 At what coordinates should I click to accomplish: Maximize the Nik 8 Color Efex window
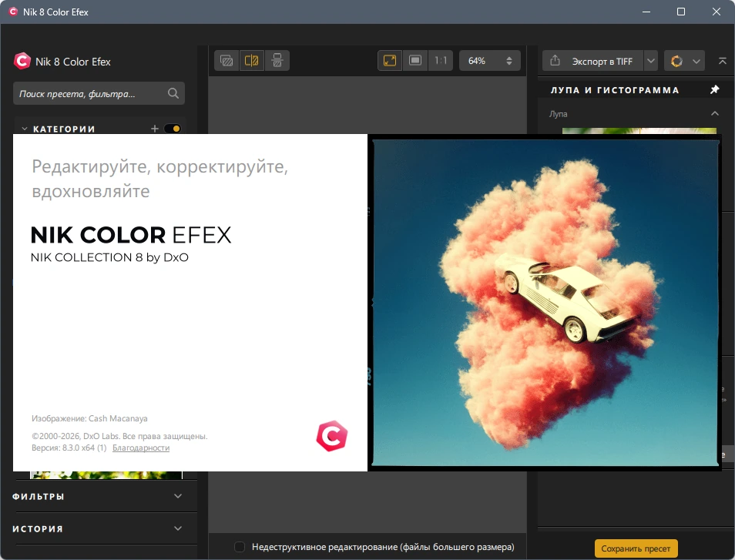[681, 12]
